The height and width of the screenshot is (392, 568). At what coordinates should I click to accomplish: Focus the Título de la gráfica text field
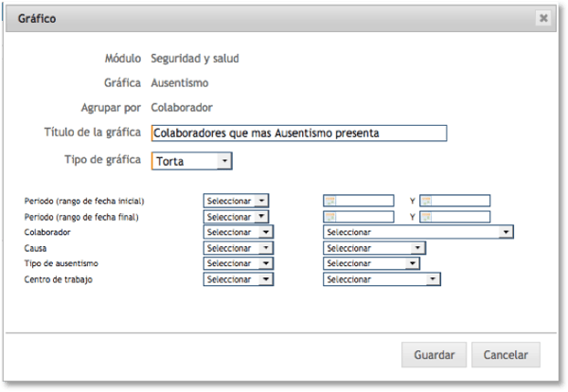(298, 134)
